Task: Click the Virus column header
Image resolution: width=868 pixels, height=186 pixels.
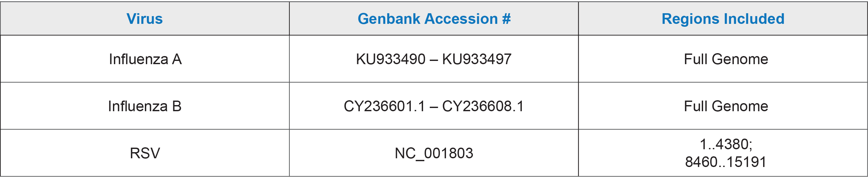Action: coord(145,19)
